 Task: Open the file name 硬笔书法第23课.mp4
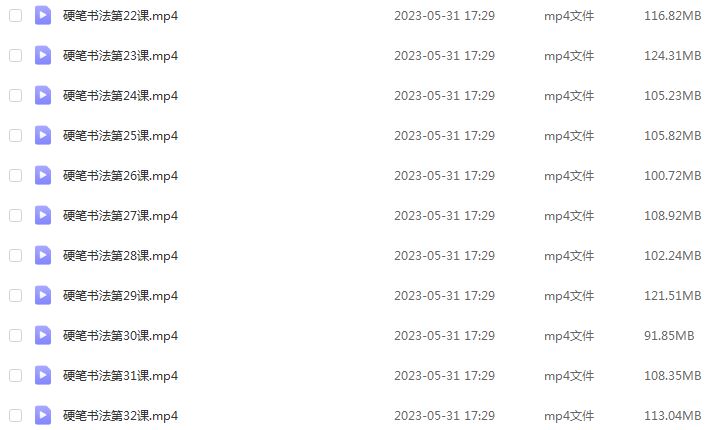pos(120,56)
